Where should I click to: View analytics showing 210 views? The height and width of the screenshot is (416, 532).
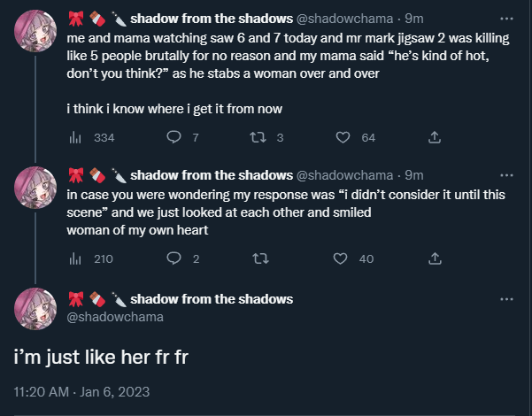tap(74, 258)
